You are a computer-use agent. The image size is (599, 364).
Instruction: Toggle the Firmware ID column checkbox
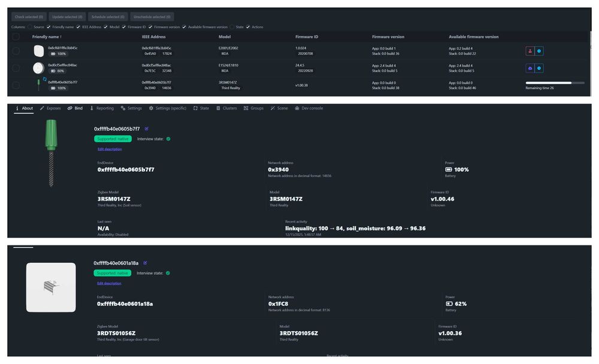[124, 27]
